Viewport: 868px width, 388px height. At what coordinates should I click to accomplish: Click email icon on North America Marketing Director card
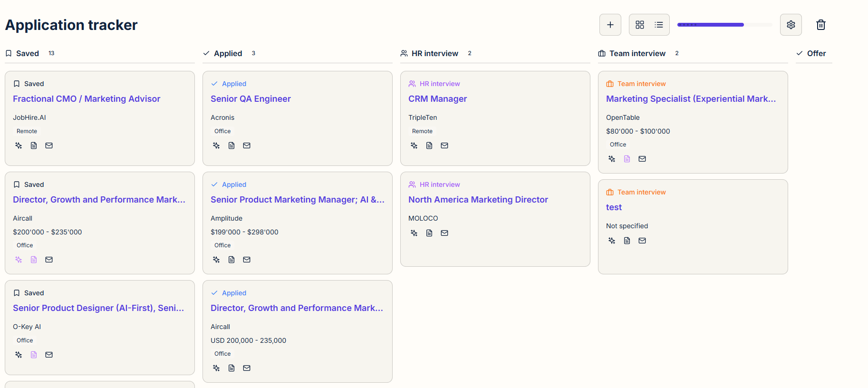(444, 233)
